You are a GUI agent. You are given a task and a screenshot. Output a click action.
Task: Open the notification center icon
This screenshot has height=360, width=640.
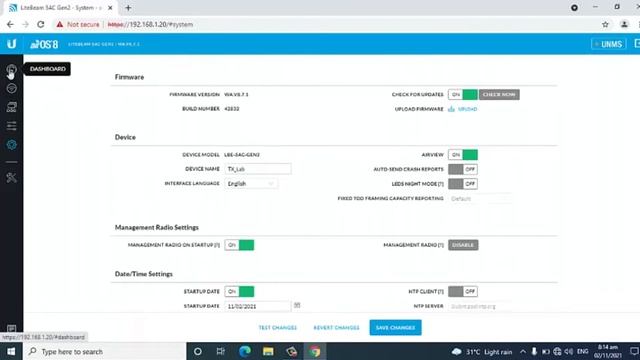[x=634, y=351]
